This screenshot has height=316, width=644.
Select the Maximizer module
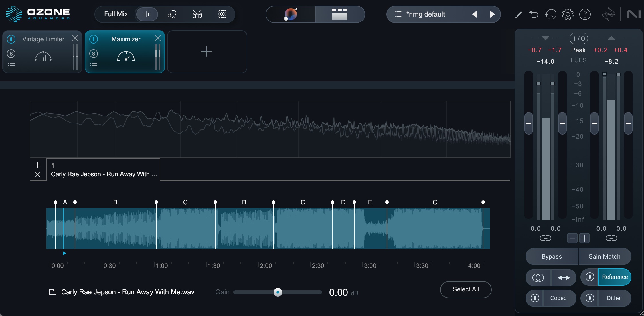point(126,56)
